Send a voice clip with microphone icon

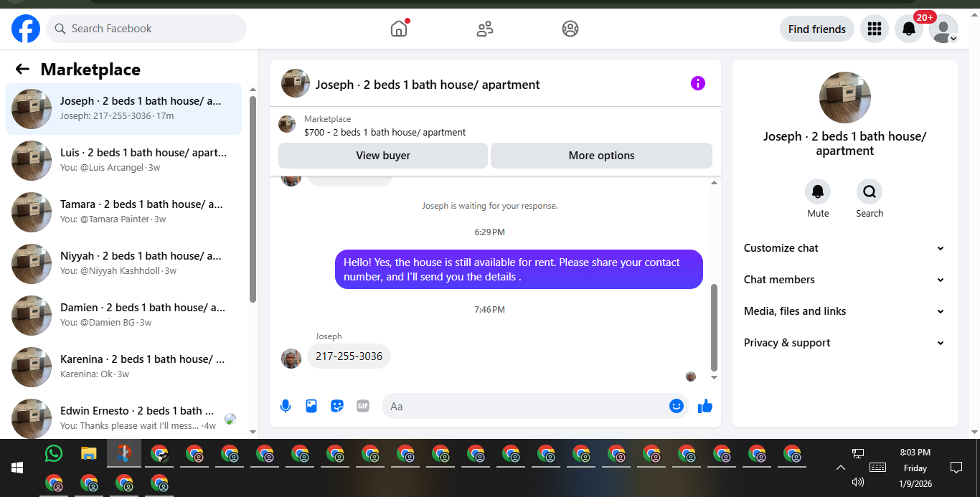pyautogui.click(x=286, y=406)
